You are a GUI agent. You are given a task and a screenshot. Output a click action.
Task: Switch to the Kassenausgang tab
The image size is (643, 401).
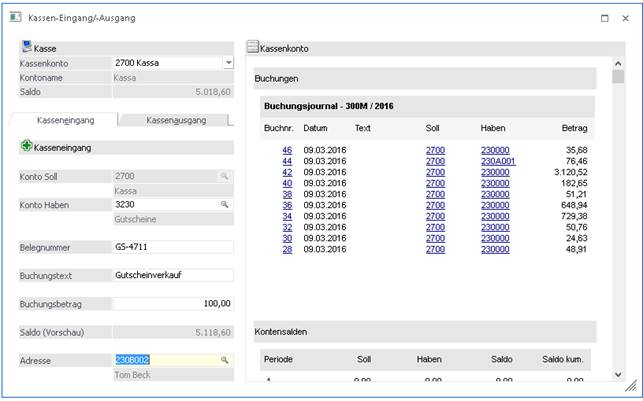(176, 120)
